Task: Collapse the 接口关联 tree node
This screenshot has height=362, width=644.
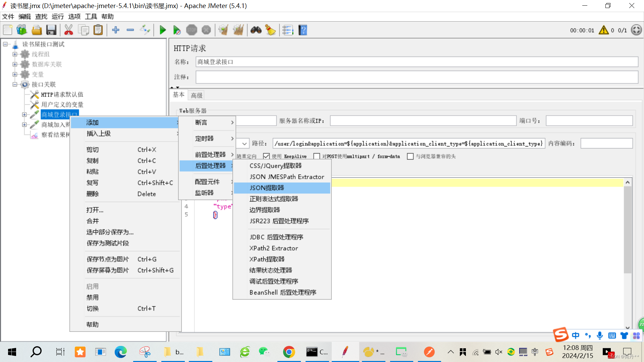Action: [15, 84]
